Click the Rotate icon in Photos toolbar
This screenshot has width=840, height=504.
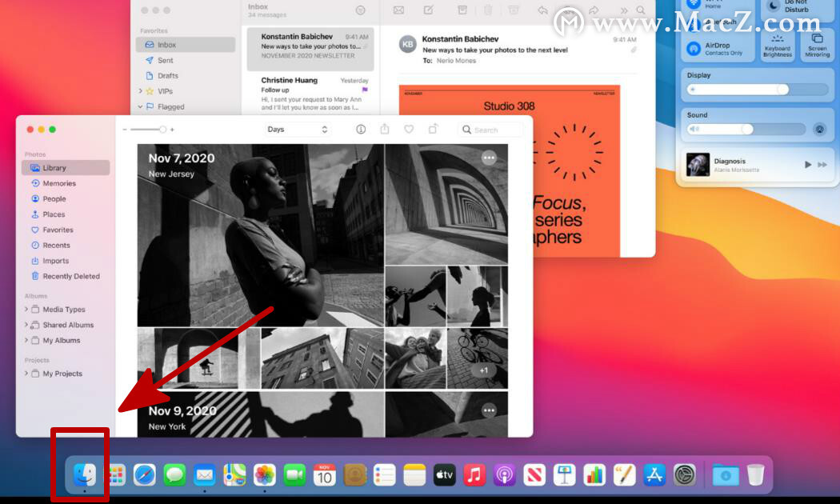[433, 130]
